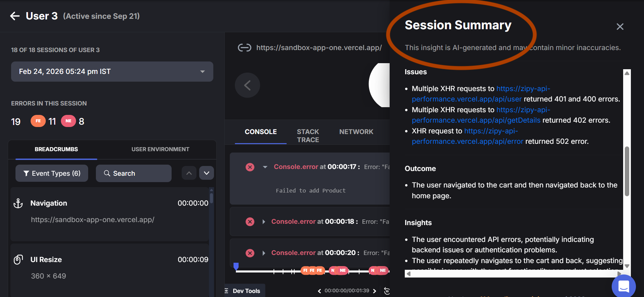This screenshot has height=297, width=644.
Task: Jump to next breadcrumb with down chevron
Action: (207, 173)
